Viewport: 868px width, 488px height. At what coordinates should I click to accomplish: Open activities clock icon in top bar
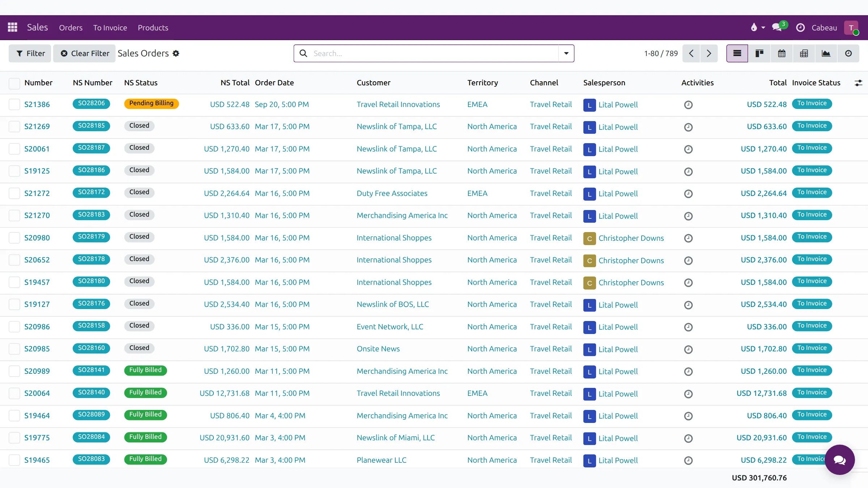[800, 27]
